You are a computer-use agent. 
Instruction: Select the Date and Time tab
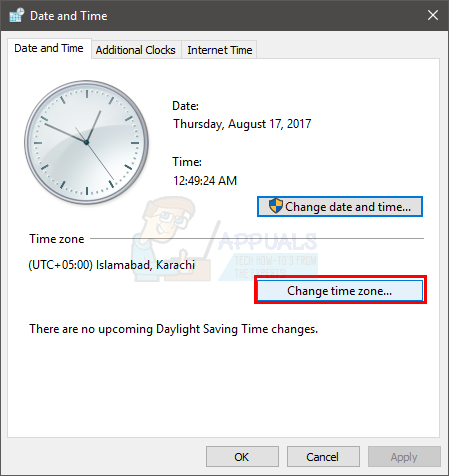pos(49,48)
